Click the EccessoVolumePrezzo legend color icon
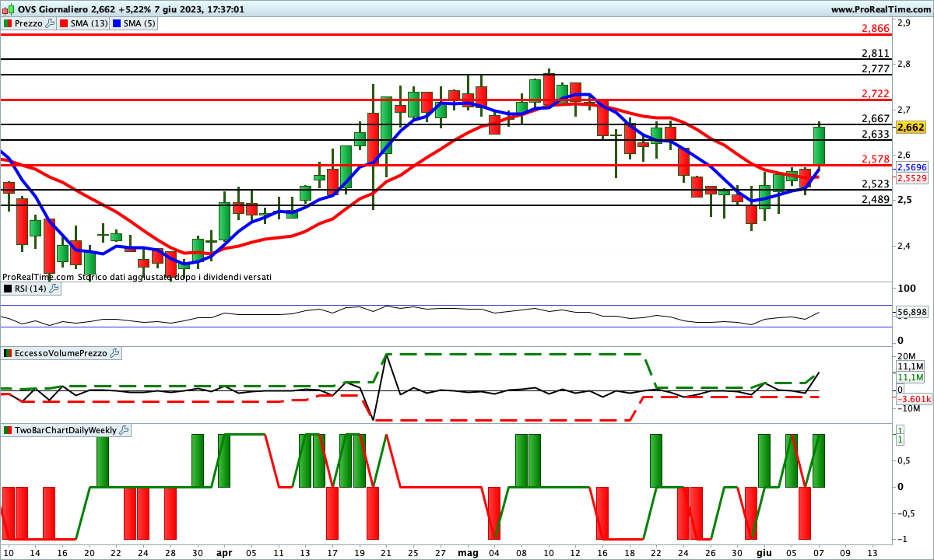 point(7,353)
